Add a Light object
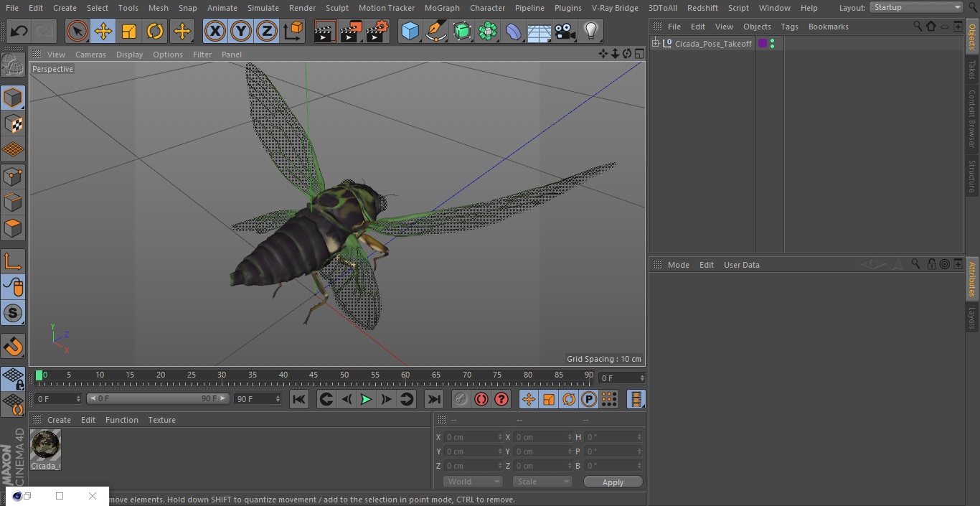 coord(591,31)
